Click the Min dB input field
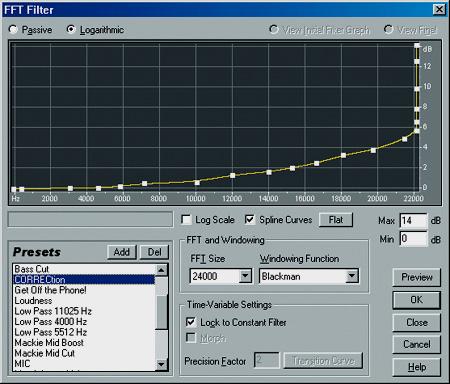 (x=413, y=239)
